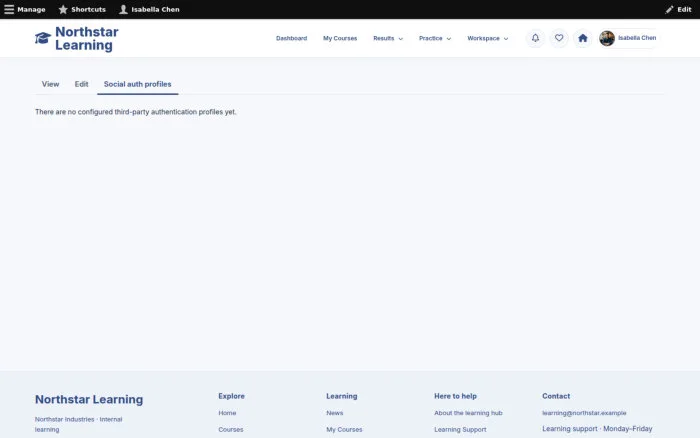This screenshot has width=700, height=438.
Task: Click the Shortcuts label in admin toolbar
Action: pos(88,9)
